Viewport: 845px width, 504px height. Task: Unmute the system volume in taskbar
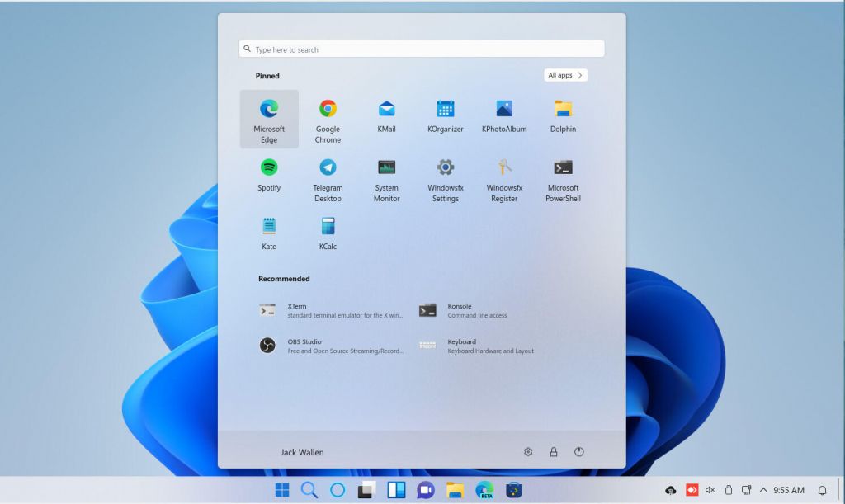point(710,489)
